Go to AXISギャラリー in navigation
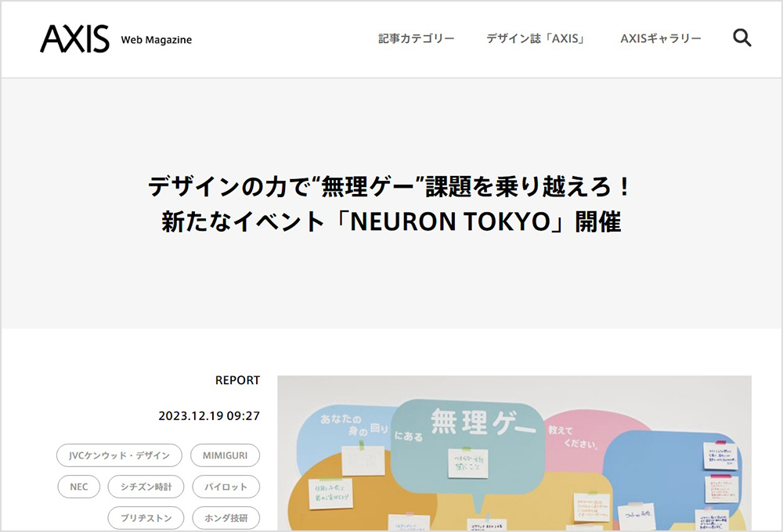This screenshot has width=783, height=532. point(660,38)
